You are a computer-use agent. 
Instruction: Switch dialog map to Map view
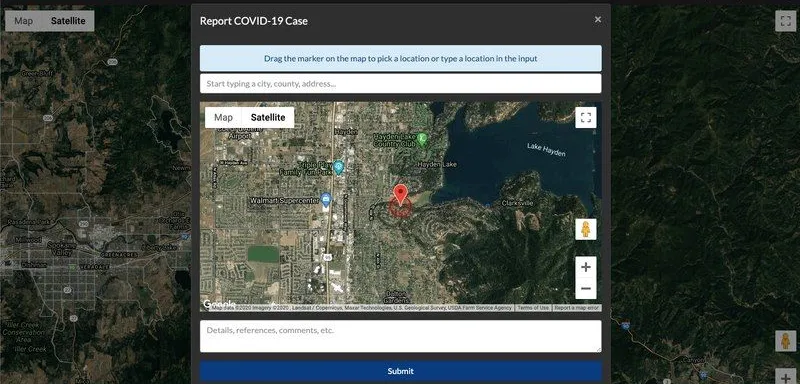(x=223, y=117)
